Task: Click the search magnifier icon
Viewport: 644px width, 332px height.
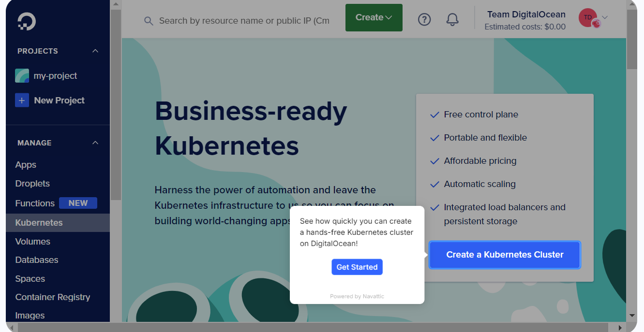Action: pos(149,21)
